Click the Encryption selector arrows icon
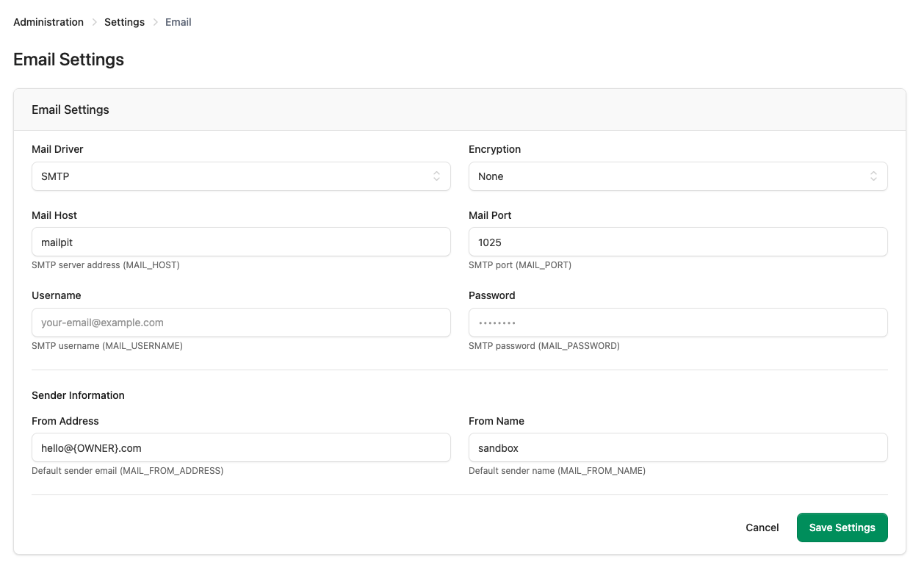924x576 pixels. (873, 176)
